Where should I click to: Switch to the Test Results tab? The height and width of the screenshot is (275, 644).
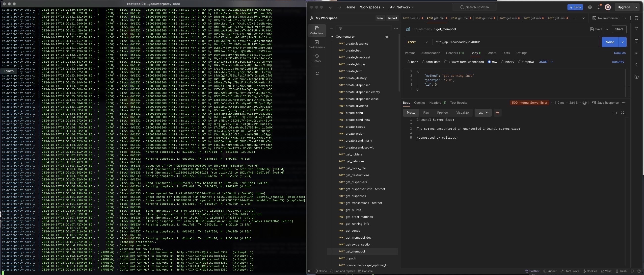point(458,103)
